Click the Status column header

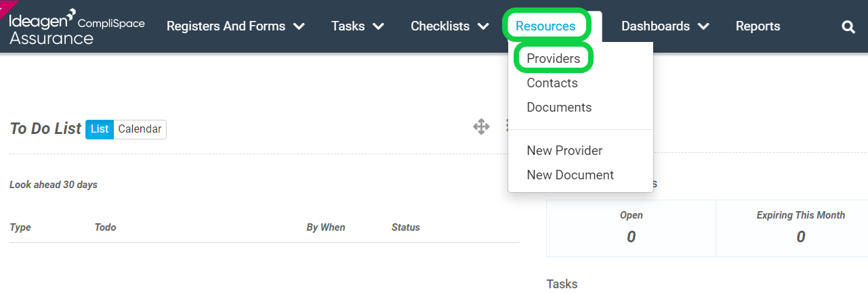click(x=406, y=227)
